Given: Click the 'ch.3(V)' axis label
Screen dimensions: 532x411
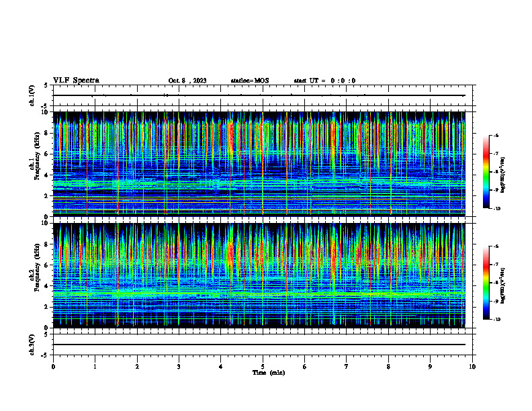Looking at the screenshot, I should [32, 345].
